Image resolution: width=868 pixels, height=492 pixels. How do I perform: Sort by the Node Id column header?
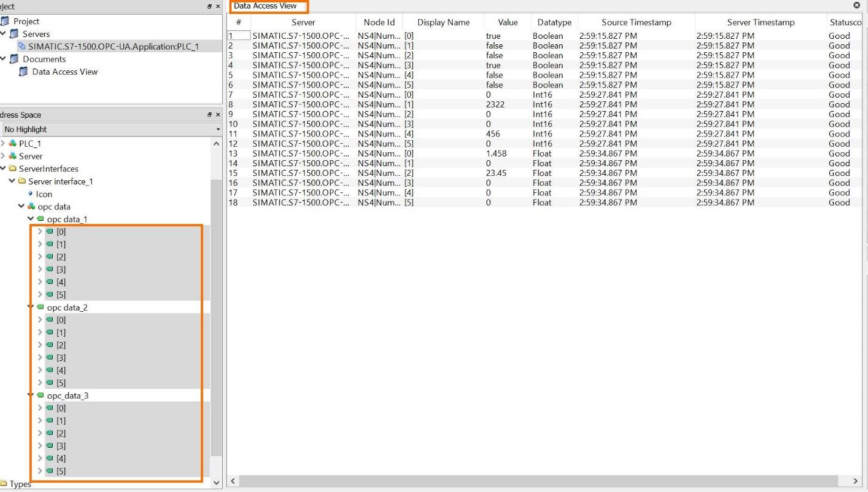tap(379, 22)
